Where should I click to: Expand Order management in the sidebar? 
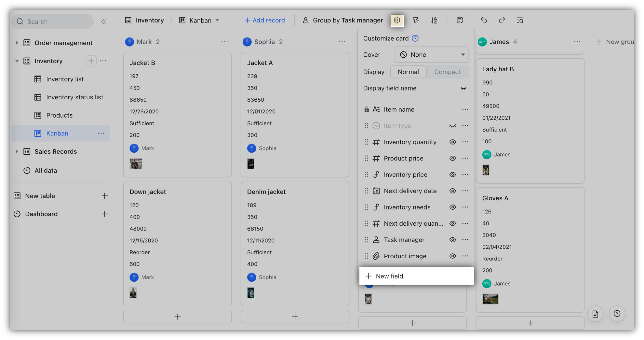(x=17, y=43)
